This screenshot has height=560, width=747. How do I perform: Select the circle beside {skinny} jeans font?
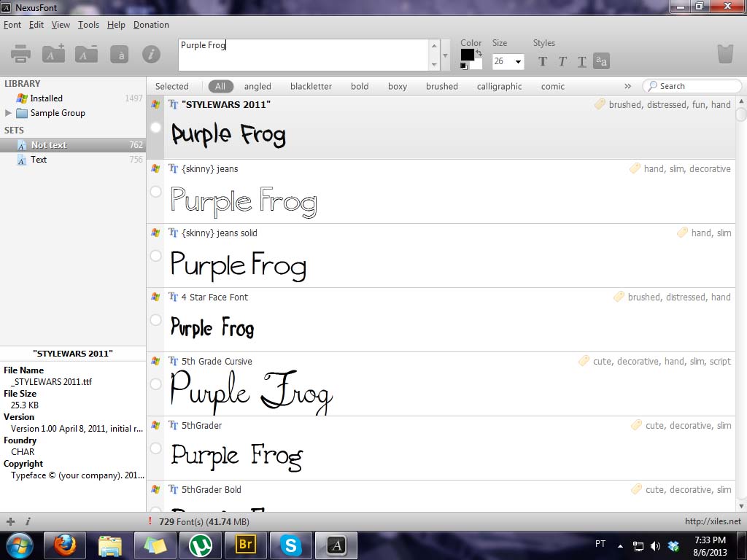155,192
